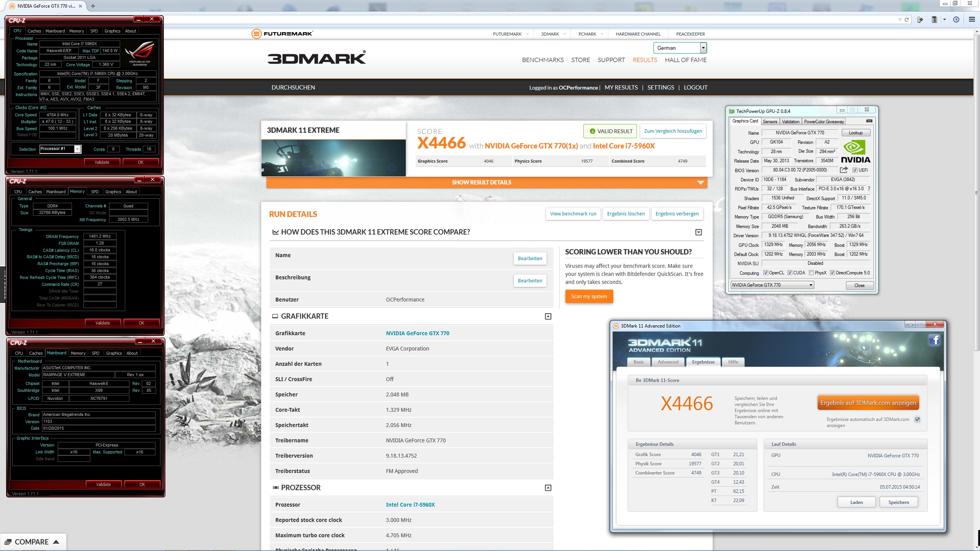Click the Facebook icon in 3DMark 11 window
Image resolution: width=980 pixels, height=551 pixels.
pyautogui.click(x=934, y=340)
